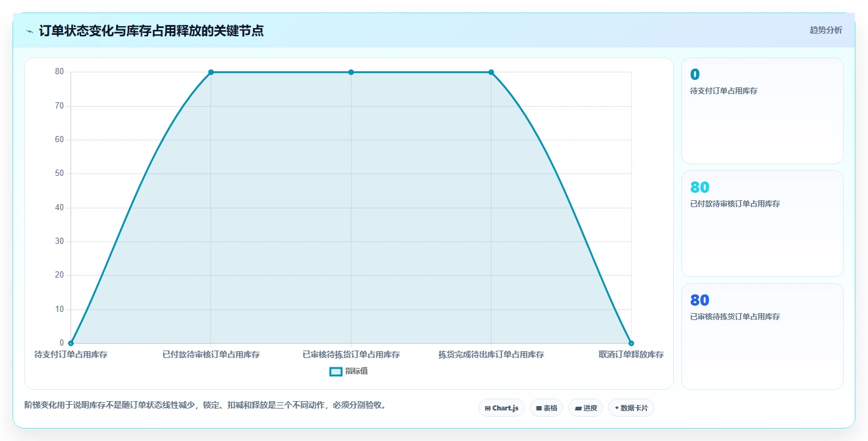Click x-axis label 拣货完成待出库订单占用库存

[491, 354]
